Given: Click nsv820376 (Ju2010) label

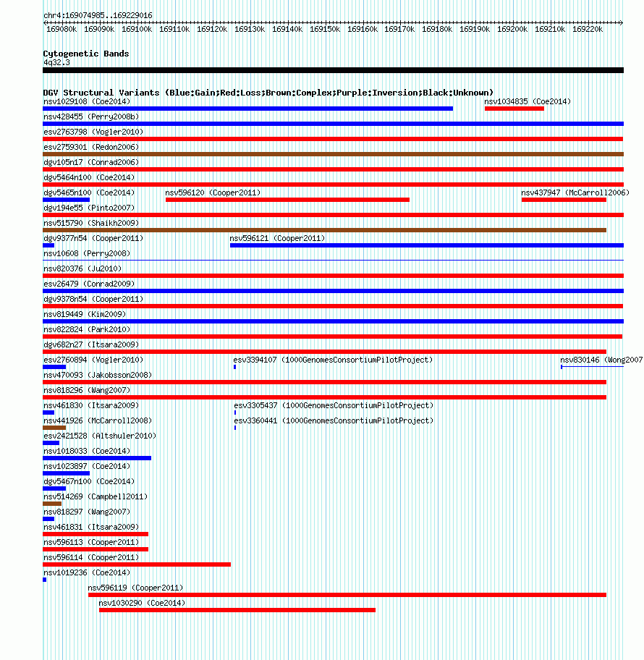Looking at the screenshot, I should tap(82, 268).
